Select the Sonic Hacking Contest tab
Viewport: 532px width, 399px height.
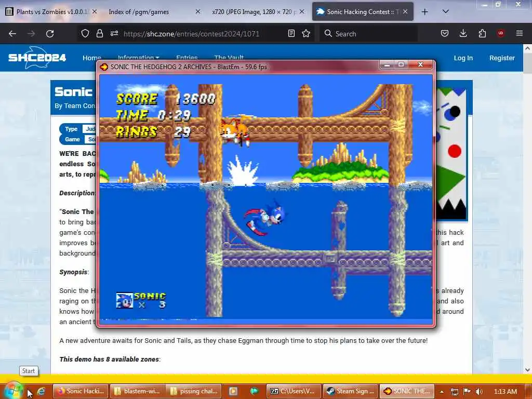[x=362, y=11]
